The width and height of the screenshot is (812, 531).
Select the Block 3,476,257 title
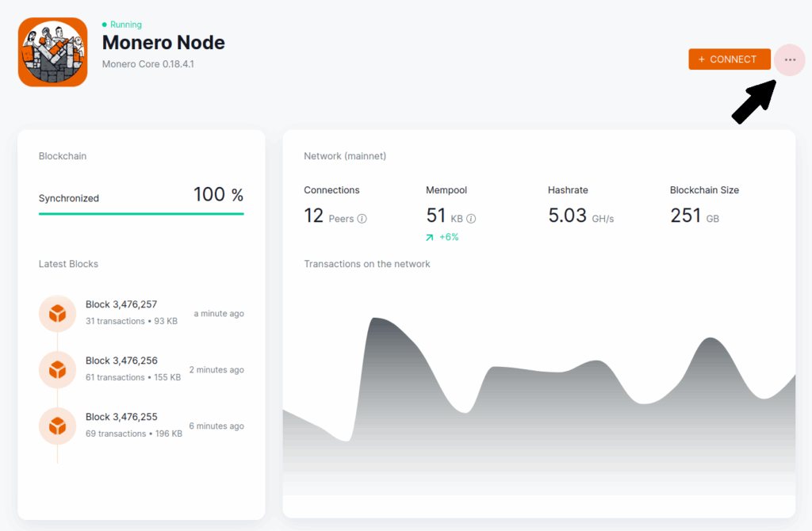pyautogui.click(x=121, y=304)
